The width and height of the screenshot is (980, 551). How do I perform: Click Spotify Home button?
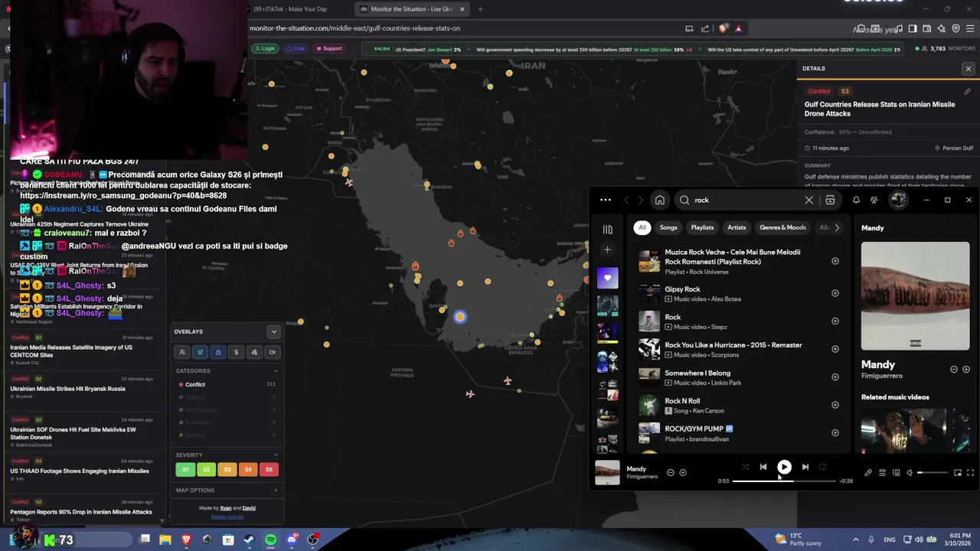[659, 200]
